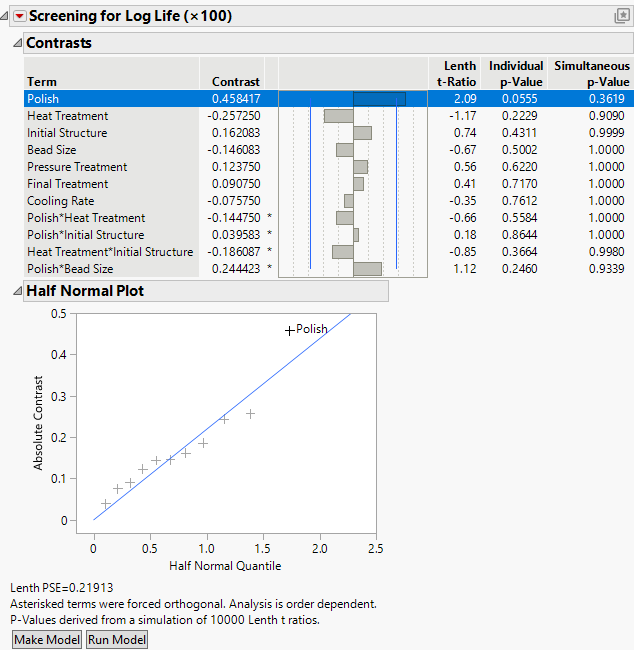Collapse the Contrasts section

pos(16,44)
